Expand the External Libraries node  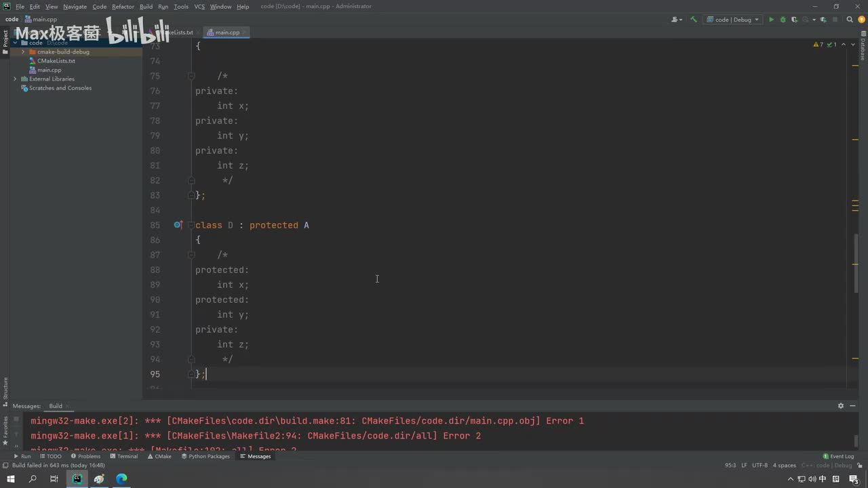(15, 79)
